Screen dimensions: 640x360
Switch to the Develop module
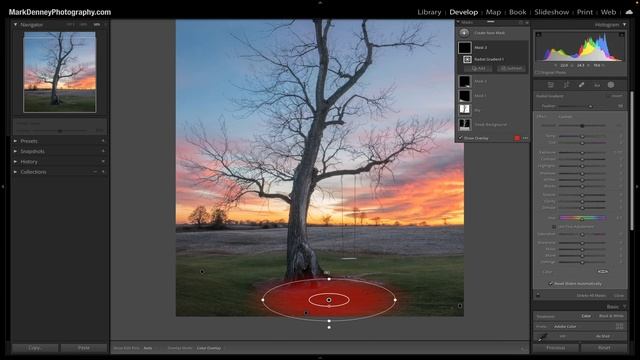(x=464, y=12)
